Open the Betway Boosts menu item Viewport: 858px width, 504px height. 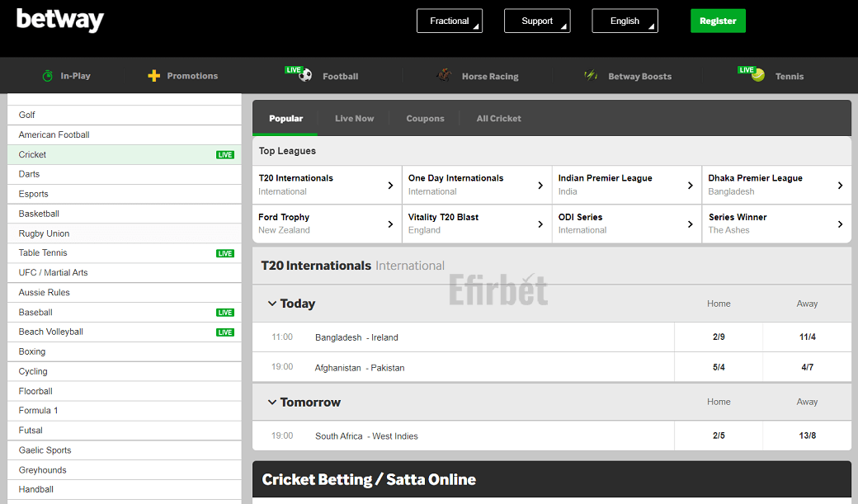click(x=639, y=76)
